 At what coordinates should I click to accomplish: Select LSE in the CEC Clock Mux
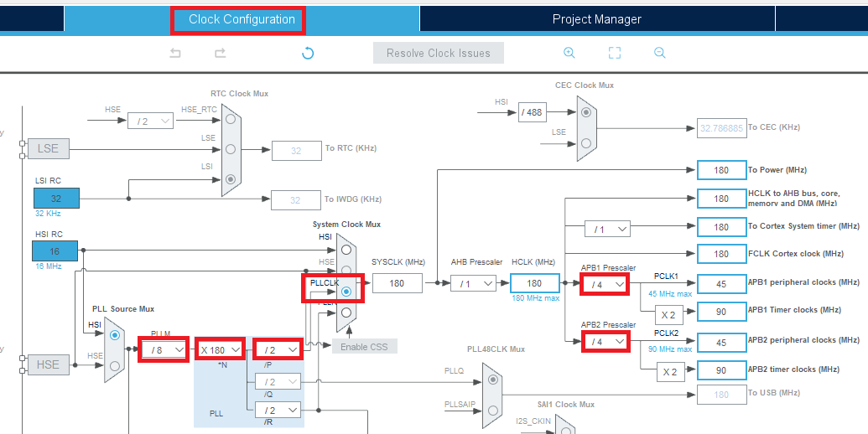[x=585, y=142]
